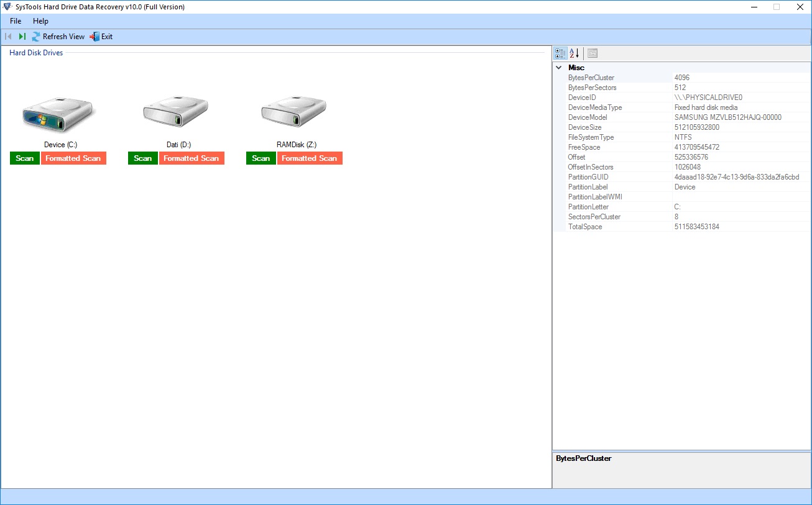The width and height of the screenshot is (812, 505).
Task: Select the DeviceSize property name
Action: pyautogui.click(x=584, y=127)
